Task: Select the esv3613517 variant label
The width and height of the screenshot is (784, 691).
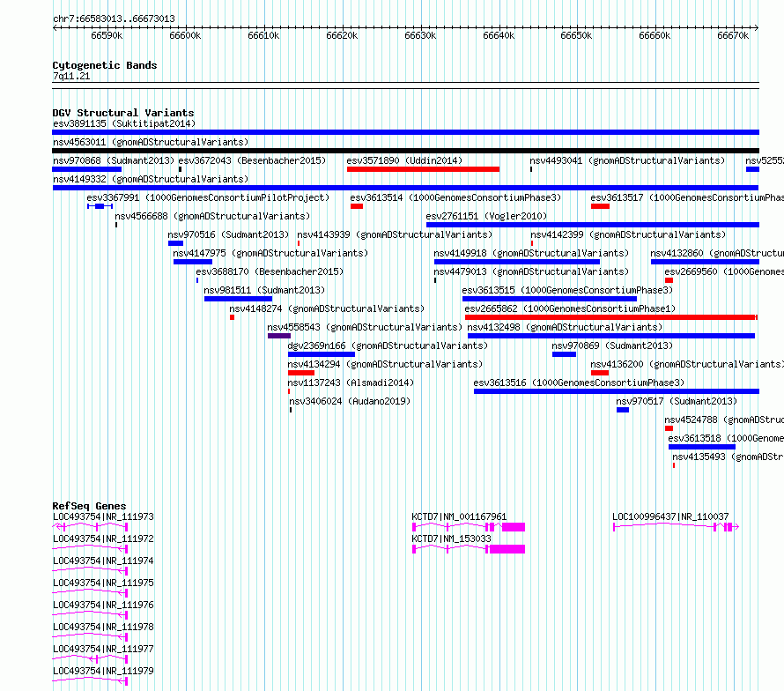Action: [x=687, y=197]
